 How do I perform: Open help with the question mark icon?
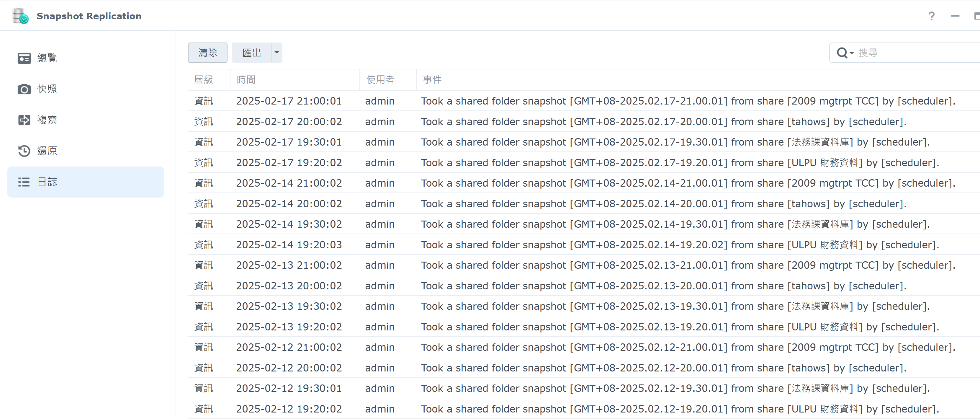pyautogui.click(x=931, y=16)
